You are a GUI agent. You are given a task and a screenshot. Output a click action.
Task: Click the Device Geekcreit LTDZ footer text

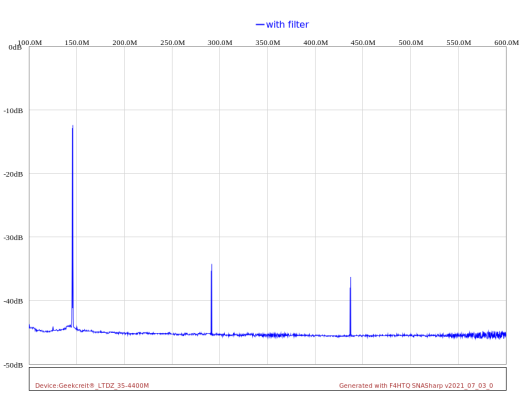point(92,385)
